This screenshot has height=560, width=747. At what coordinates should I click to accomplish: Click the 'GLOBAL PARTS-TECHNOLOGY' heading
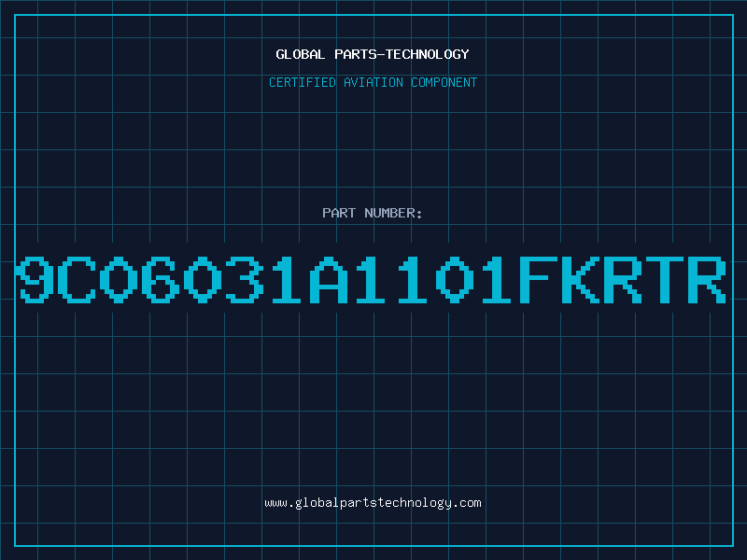coord(373,54)
